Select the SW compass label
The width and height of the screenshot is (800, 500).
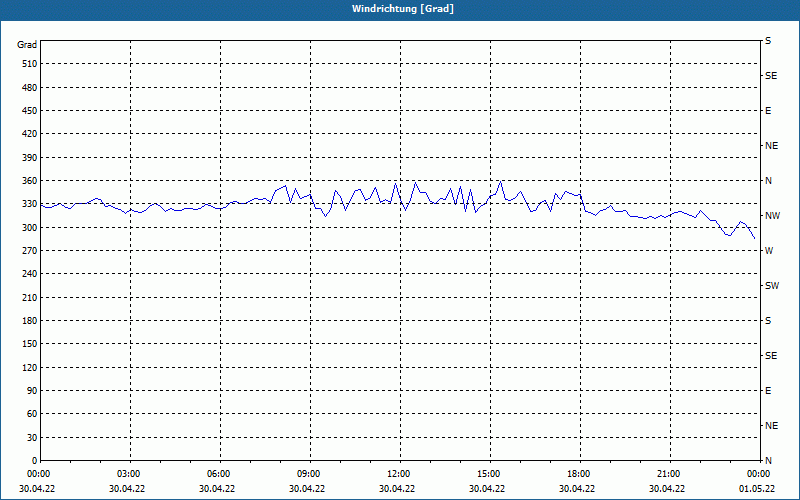point(772,286)
